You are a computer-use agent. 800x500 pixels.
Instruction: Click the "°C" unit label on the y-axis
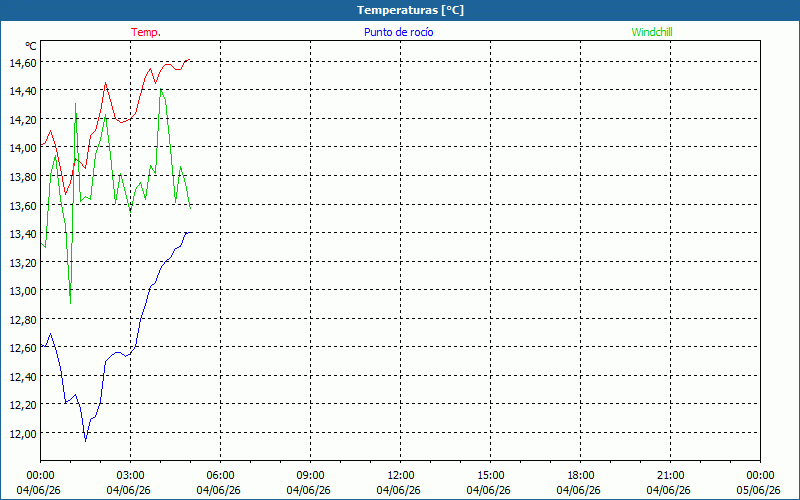pos(31,46)
